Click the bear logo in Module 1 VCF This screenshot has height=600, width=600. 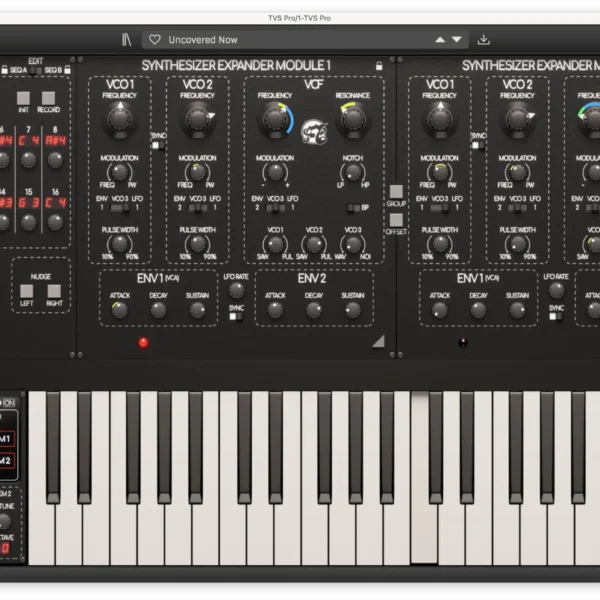314,132
